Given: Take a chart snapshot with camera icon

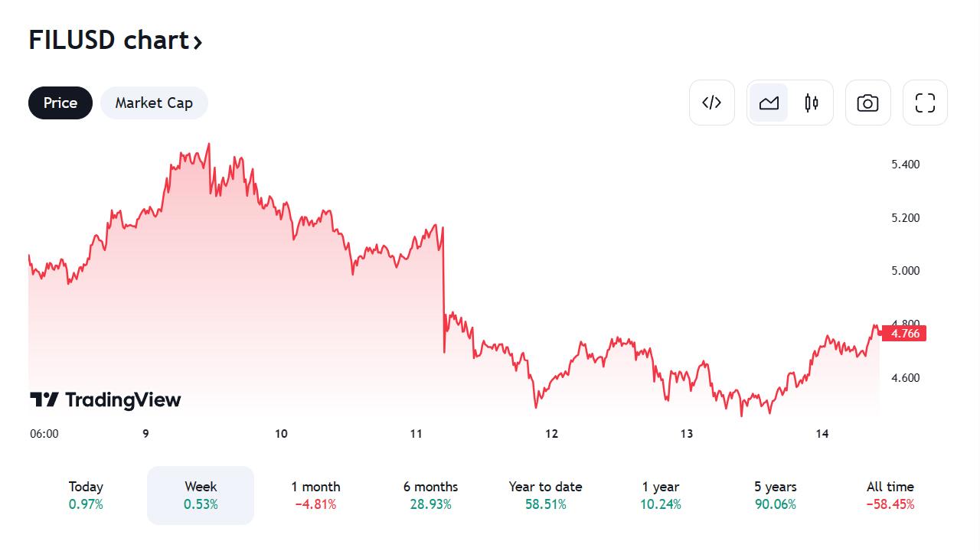Looking at the screenshot, I should [x=867, y=103].
